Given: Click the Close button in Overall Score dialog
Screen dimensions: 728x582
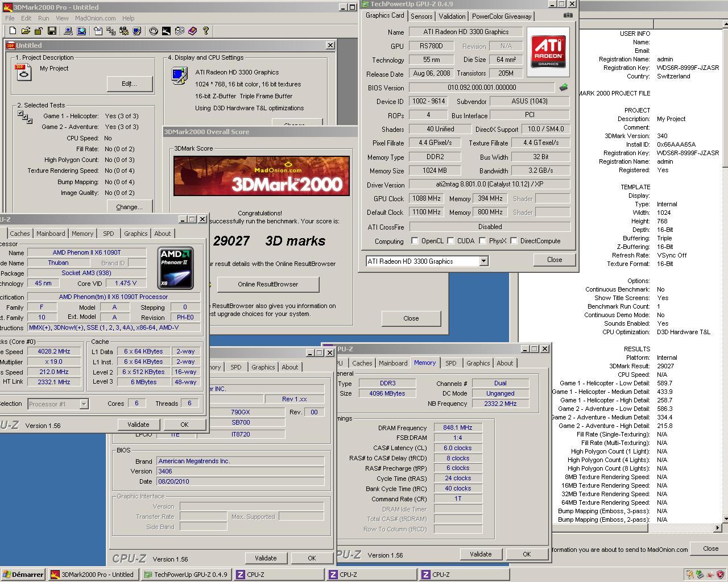Looking at the screenshot, I should tap(411, 318).
